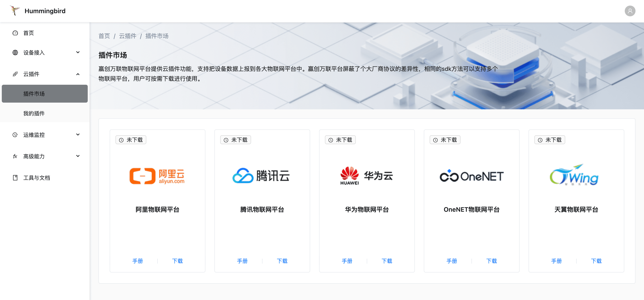This screenshot has height=300, width=644.
Task: Click the 阿里云 aliyun logo
Action: tap(157, 176)
